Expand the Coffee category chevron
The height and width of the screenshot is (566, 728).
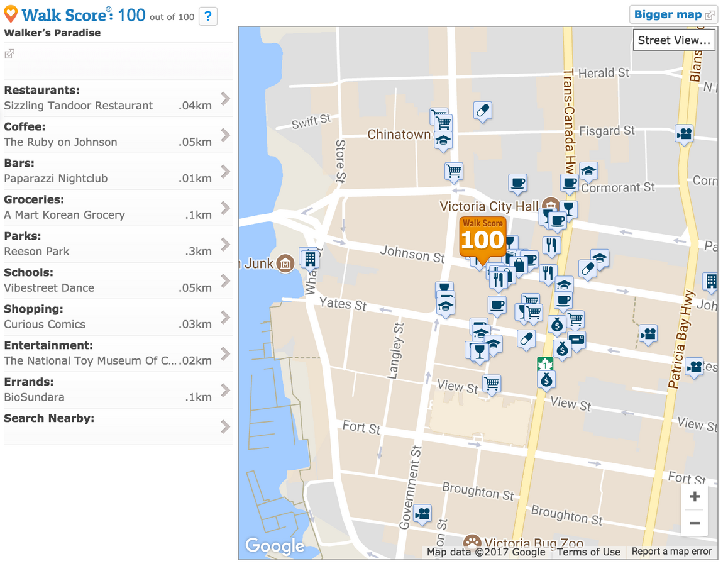pos(225,135)
